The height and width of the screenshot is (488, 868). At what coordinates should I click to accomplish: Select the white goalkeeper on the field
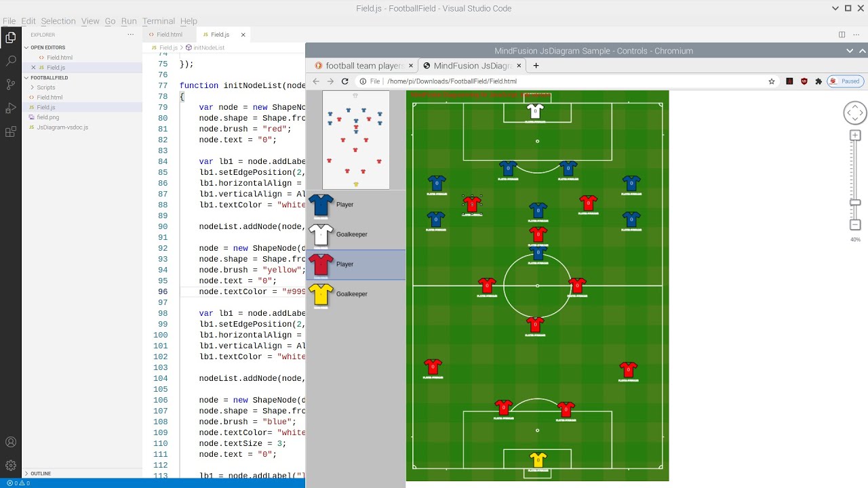535,111
